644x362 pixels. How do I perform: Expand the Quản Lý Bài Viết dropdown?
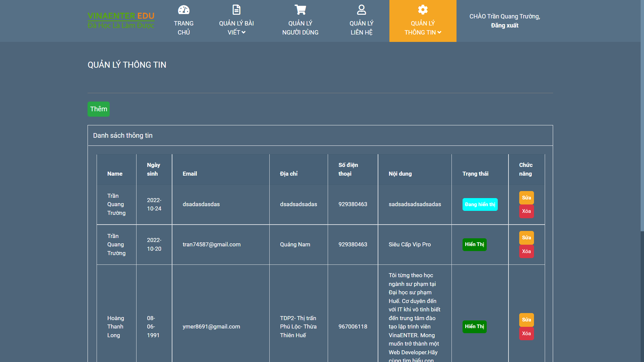[x=236, y=28]
